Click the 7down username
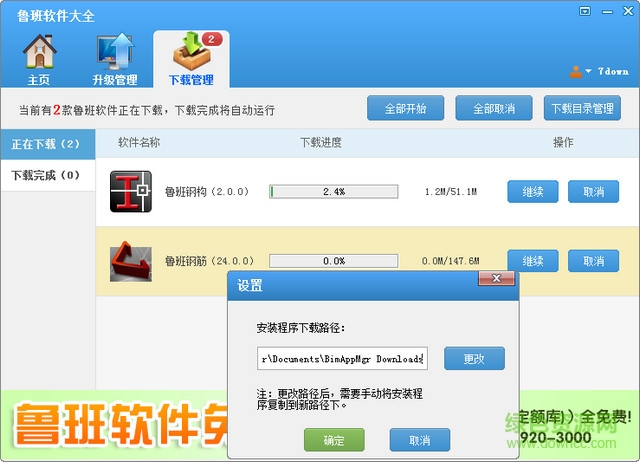Screen dimensions: 640x462 tap(613, 71)
